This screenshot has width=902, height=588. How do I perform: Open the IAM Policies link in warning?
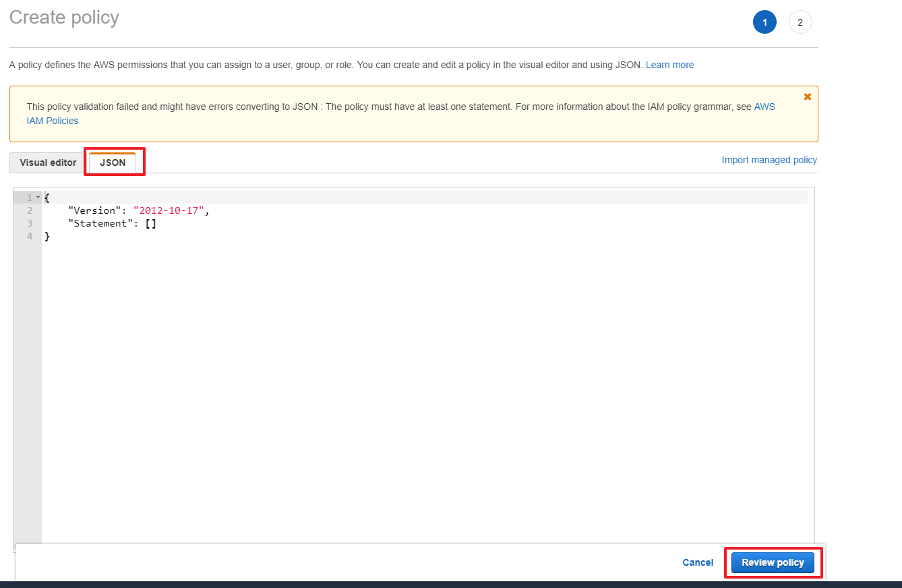click(x=53, y=121)
